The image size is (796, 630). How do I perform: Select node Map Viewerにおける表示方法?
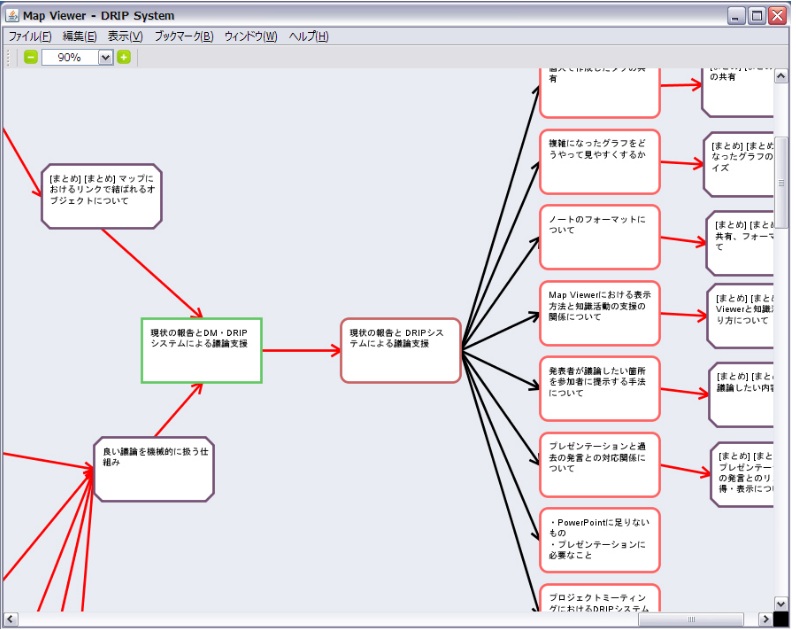(x=600, y=313)
